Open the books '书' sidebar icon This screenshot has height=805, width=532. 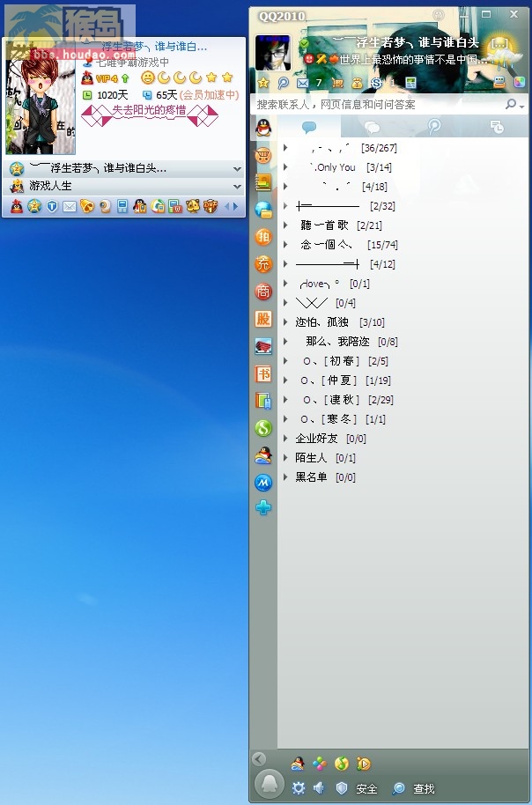click(263, 373)
